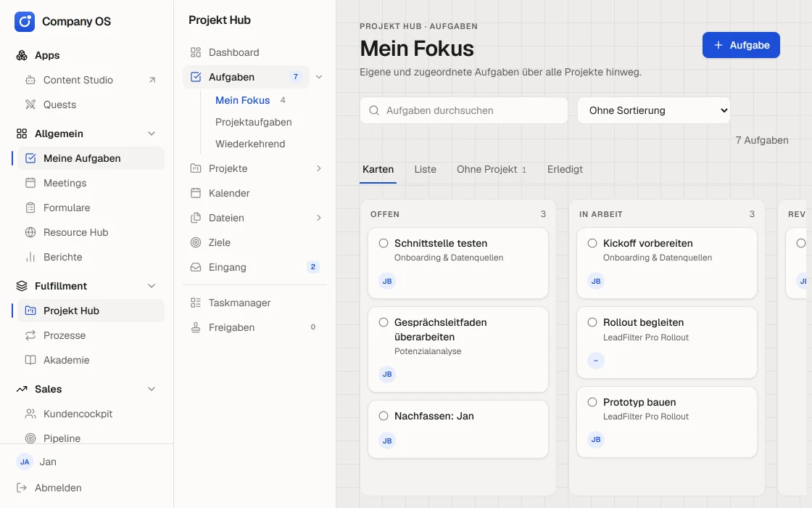Image resolution: width=812 pixels, height=508 pixels.
Task: Open the Erledigt tab
Action: point(565,170)
